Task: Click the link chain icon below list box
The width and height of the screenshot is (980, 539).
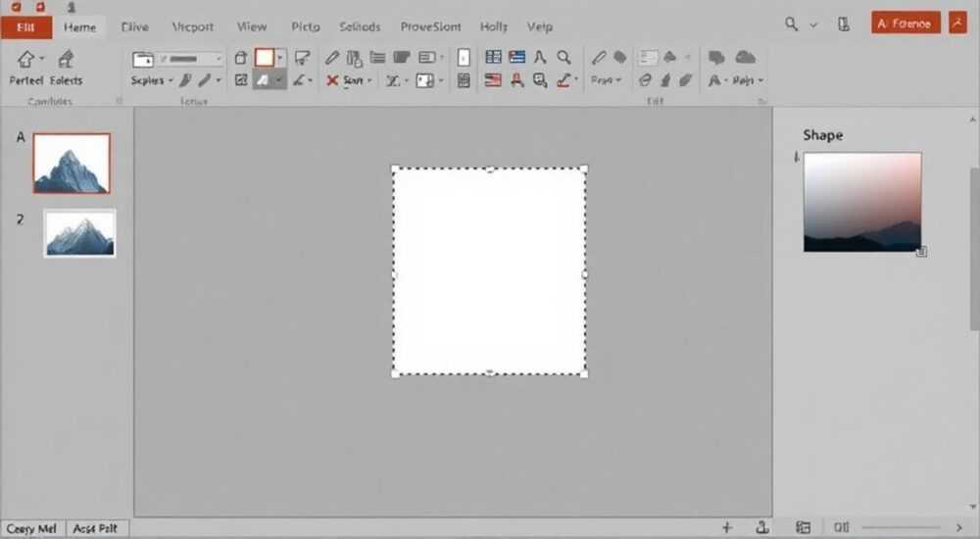Action: pos(645,80)
